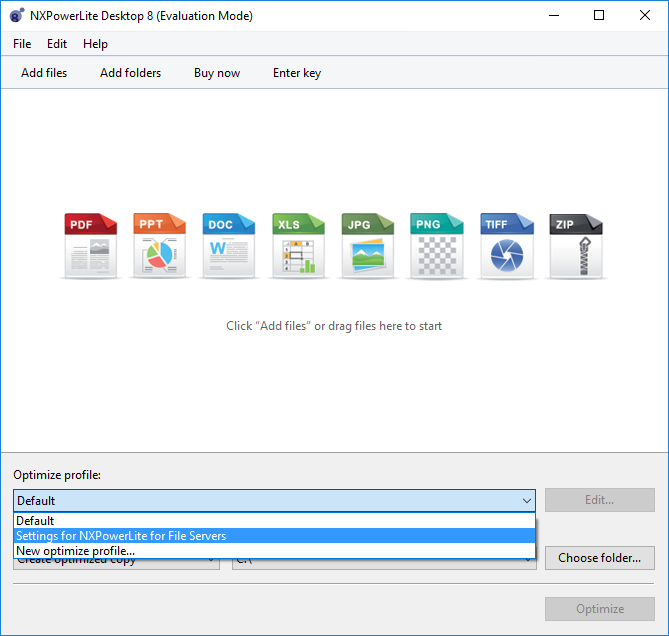The width and height of the screenshot is (669, 636).
Task: Click the TIFF file type icon
Action: tap(506, 246)
